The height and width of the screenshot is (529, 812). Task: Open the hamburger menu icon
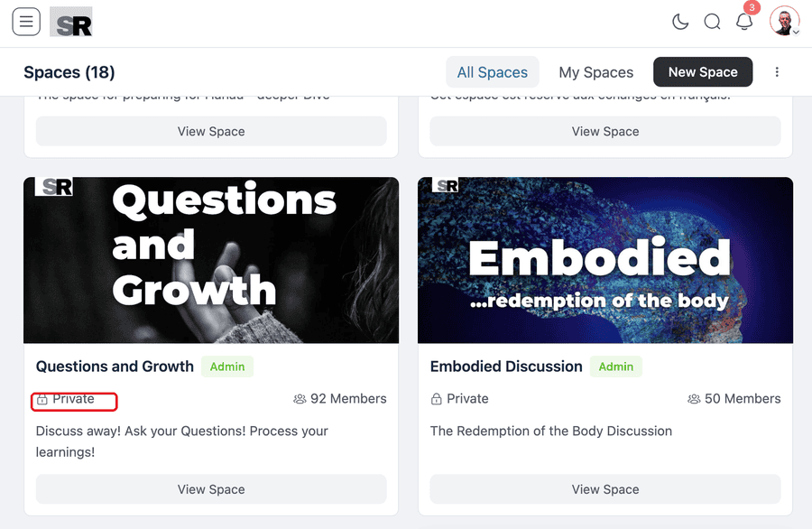[26, 22]
